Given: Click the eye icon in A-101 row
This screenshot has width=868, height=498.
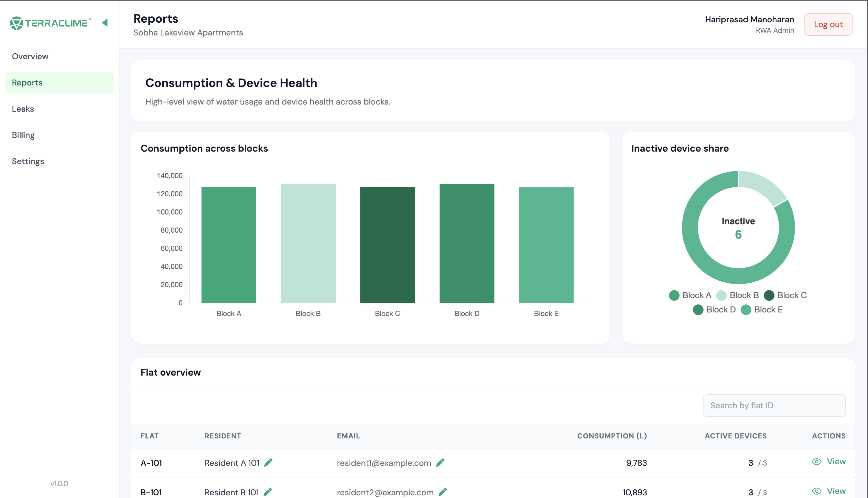Looking at the screenshot, I should pos(817,462).
